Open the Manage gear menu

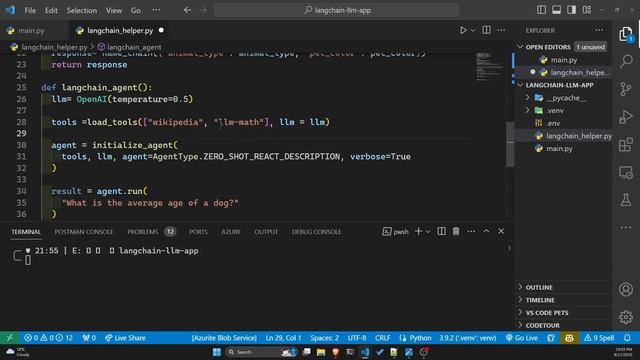[x=626, y=317]
